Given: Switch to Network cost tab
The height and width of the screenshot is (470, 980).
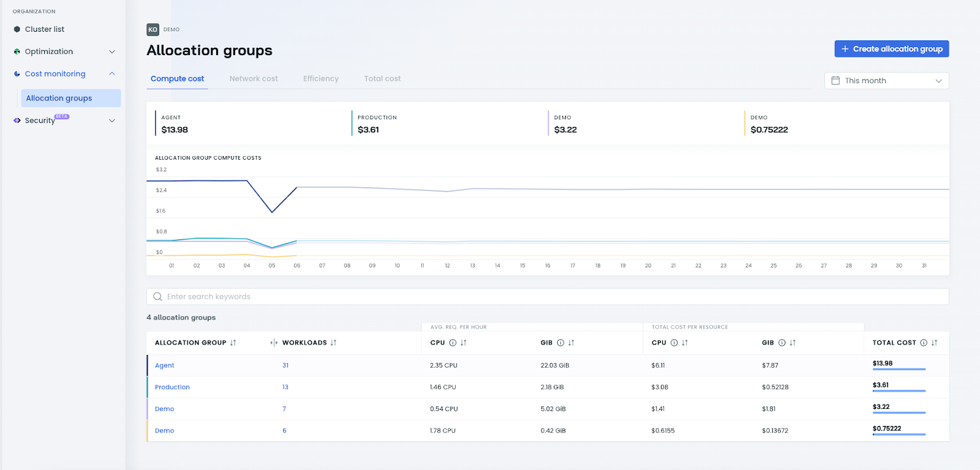Looking at the screenshot, I should click(x=254, y=79).
